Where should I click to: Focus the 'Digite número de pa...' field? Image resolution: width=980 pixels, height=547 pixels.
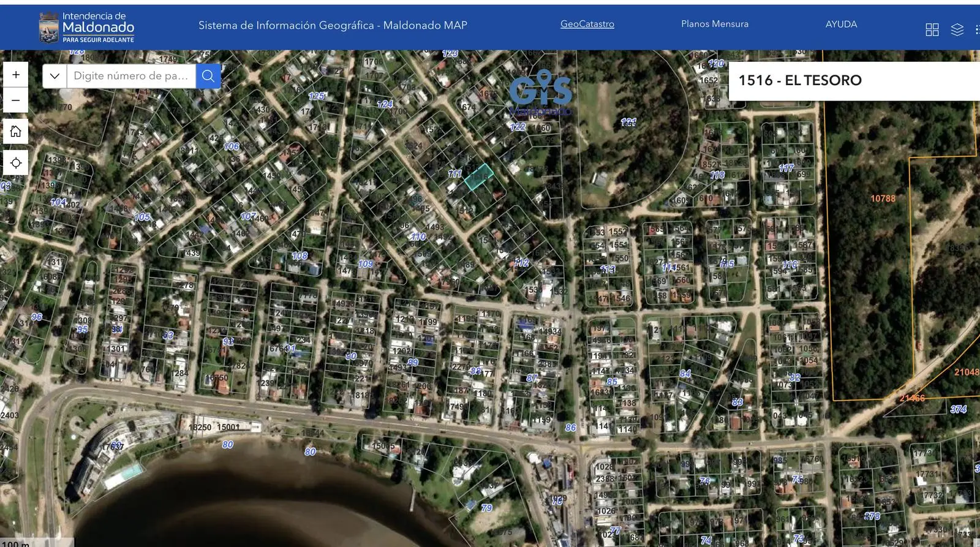[131, 76]
